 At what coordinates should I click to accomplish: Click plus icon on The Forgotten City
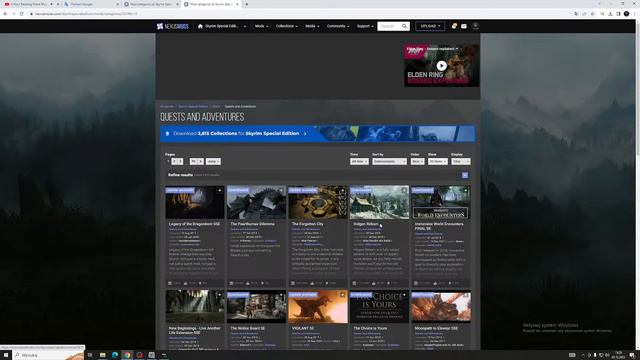tap(343, 190)
